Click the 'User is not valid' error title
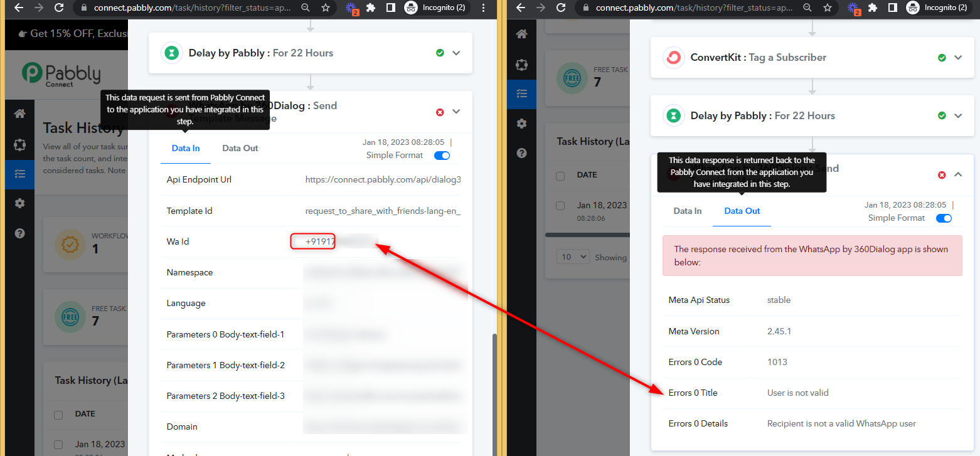Image resolution: width=980 pixels, height=456 pixels. click(x=798, y=393)
